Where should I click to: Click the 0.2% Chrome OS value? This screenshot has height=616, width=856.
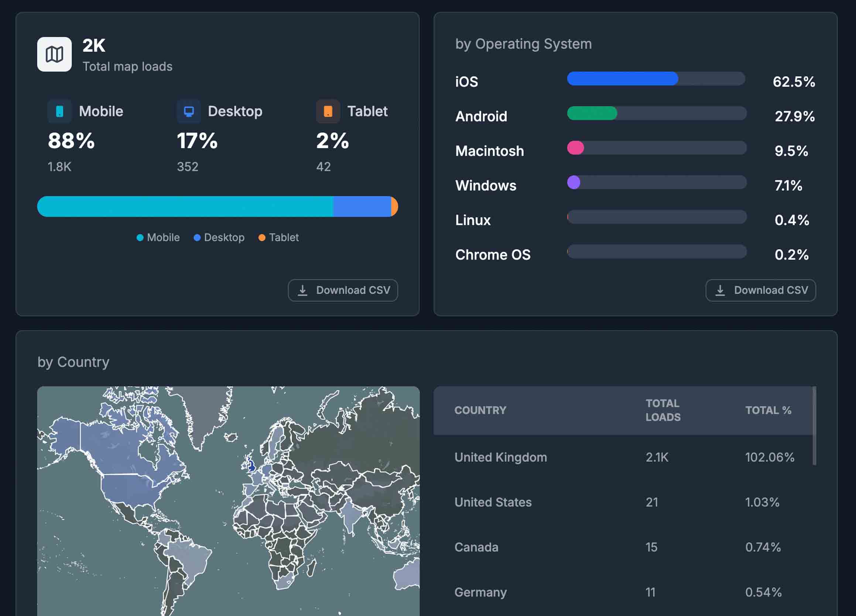pyautogui.click(x=791, y=255)
